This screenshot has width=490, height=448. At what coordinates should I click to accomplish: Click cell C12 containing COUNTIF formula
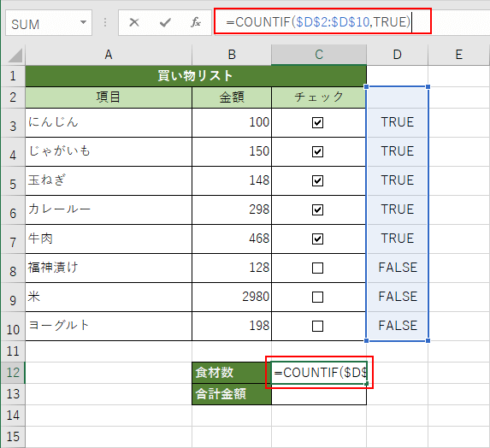(x=319, y=373)
